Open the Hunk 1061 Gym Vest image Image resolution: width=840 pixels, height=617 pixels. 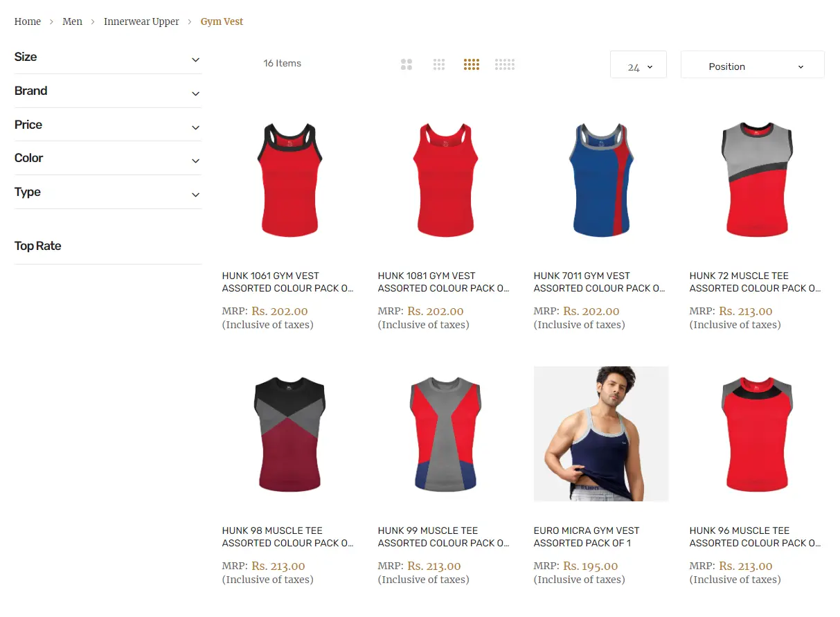pyautogui.click(x=289, y=179)
